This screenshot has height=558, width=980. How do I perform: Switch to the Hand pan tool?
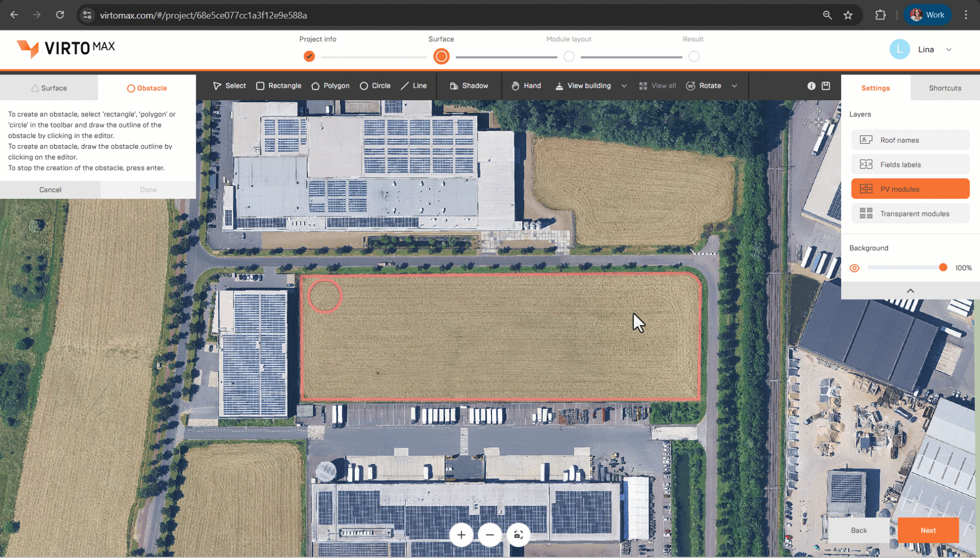coord(526,86)
